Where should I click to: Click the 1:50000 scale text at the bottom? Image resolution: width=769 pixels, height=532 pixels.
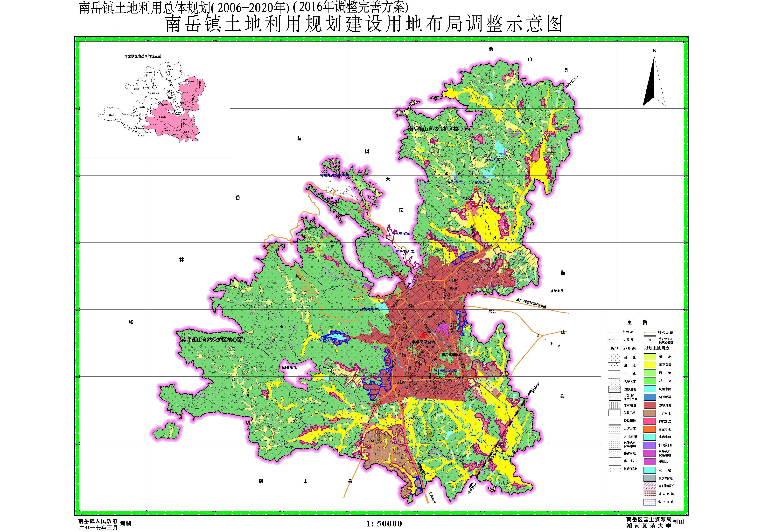point(384,524)
